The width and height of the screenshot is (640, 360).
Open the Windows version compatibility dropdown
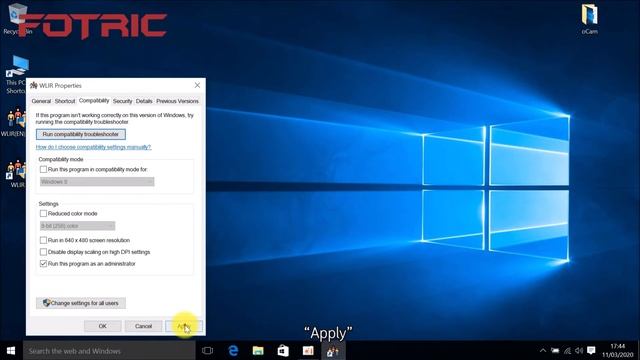pos(97,182)
